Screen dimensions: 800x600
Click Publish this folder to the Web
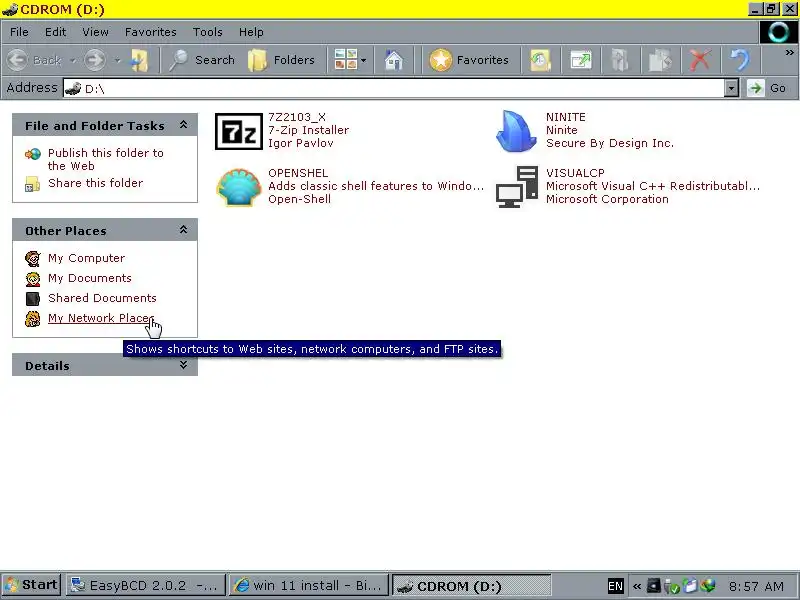106,159
